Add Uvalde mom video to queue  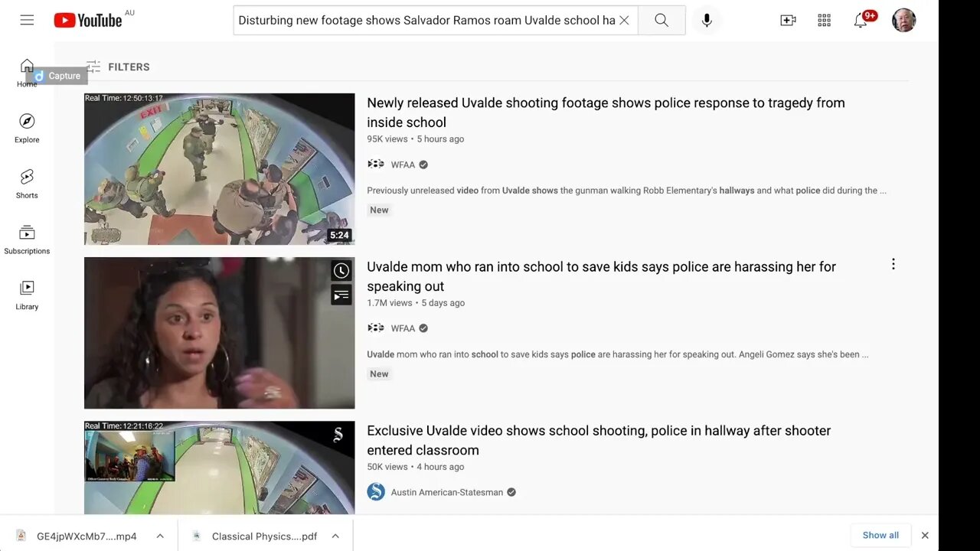(x=341, y=295)
